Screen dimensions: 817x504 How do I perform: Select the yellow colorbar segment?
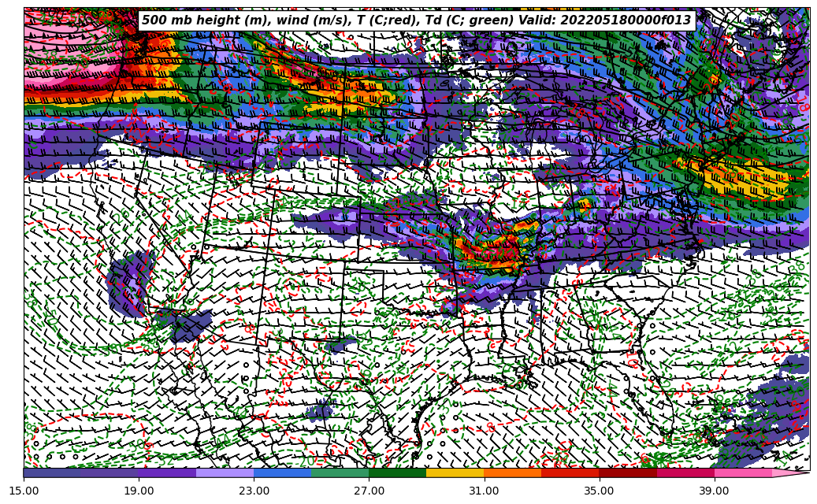coord(455,472)
